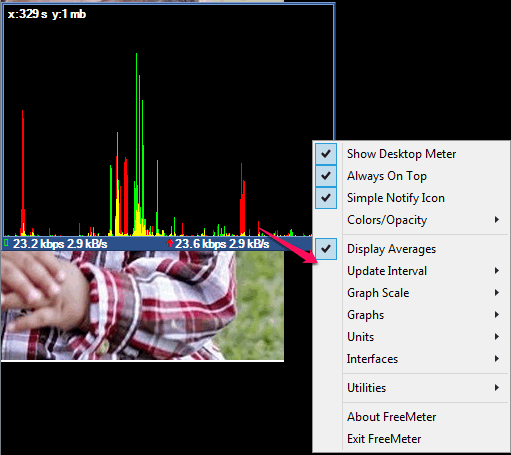The width and height of the screenshot is (511, 455).
Task: Click the x:329 s y:1 mb label
Action: click(x=47, y=14)
